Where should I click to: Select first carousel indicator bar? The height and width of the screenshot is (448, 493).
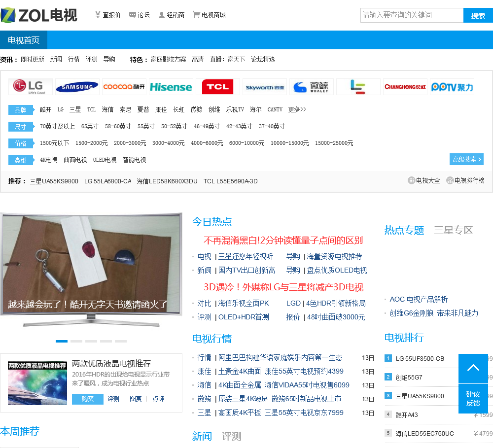click(62, 341)
